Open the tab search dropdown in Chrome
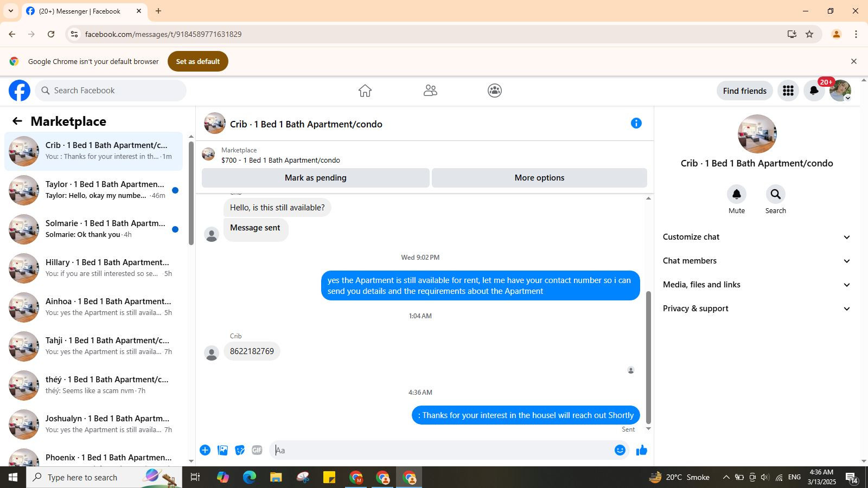The height and width of the screenshot is (488, 868). point(11,11)
